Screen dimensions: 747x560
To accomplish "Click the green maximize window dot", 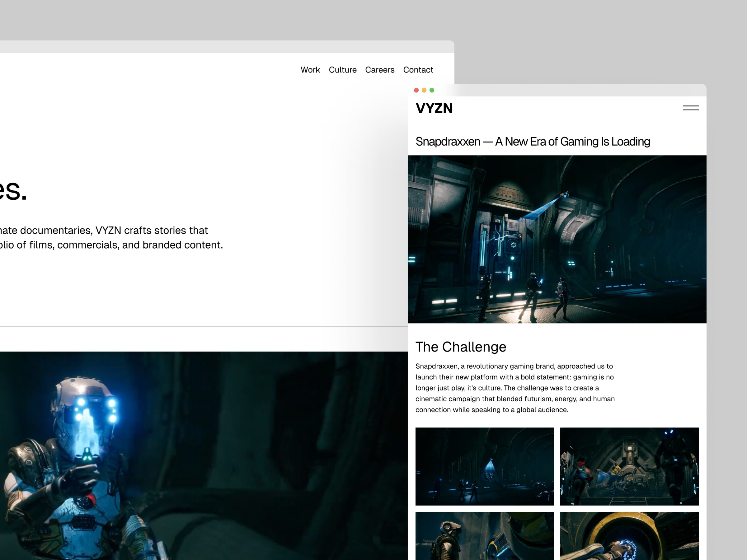I will 432,90.
